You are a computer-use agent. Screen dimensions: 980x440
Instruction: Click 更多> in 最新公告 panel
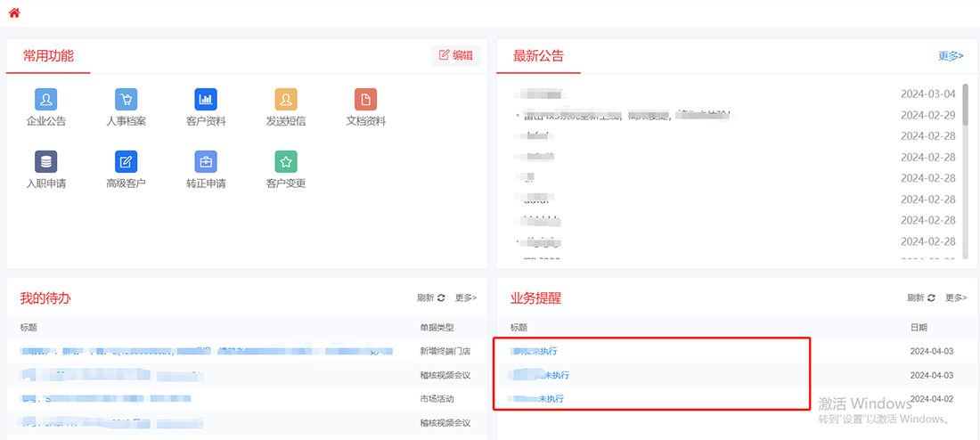pos(951,55)
